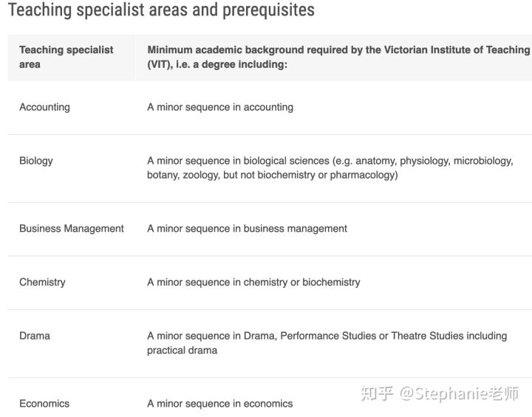The width and height of the screenshot is (532, 417).
Task: Click 'A minor sequence in accounting' text
Action: (220, 107)
